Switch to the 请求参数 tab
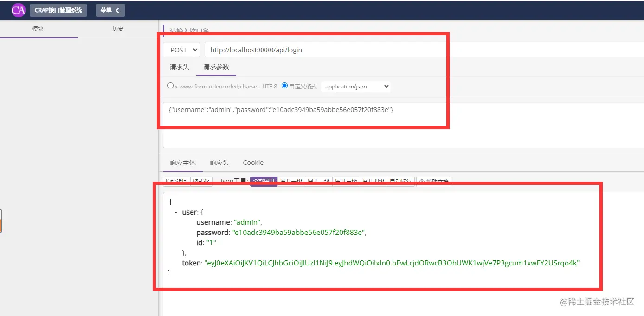This screenshot has height=316, width=644. 216,67
